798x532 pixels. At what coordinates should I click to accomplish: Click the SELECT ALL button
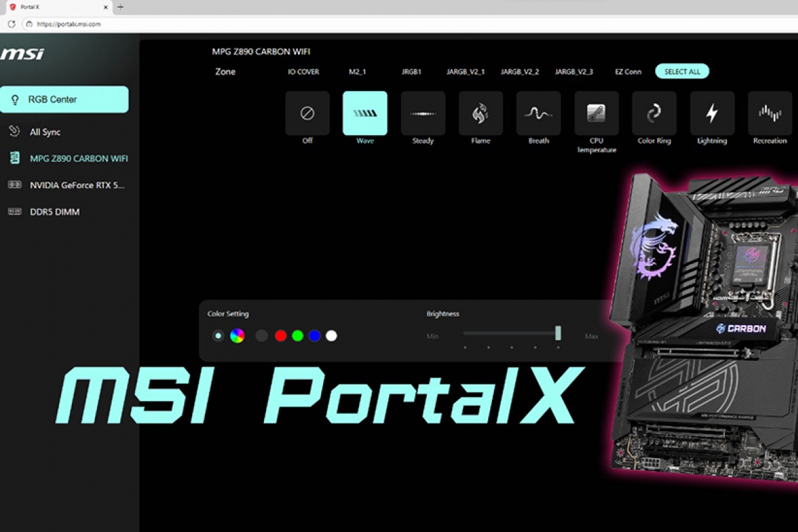pos(682,71)
